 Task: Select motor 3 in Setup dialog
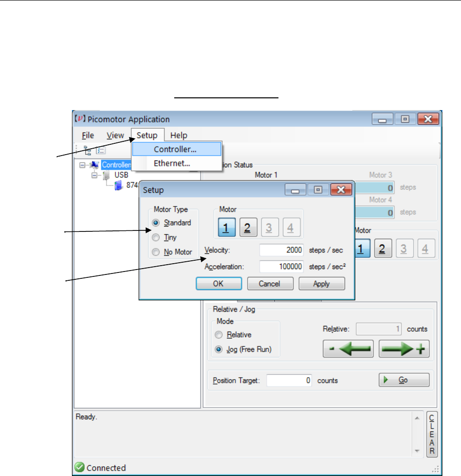point(270,227)
